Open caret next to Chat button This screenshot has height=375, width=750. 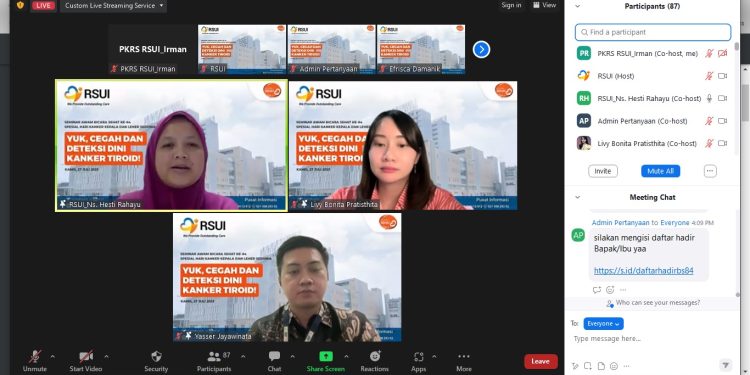point(292,356)
